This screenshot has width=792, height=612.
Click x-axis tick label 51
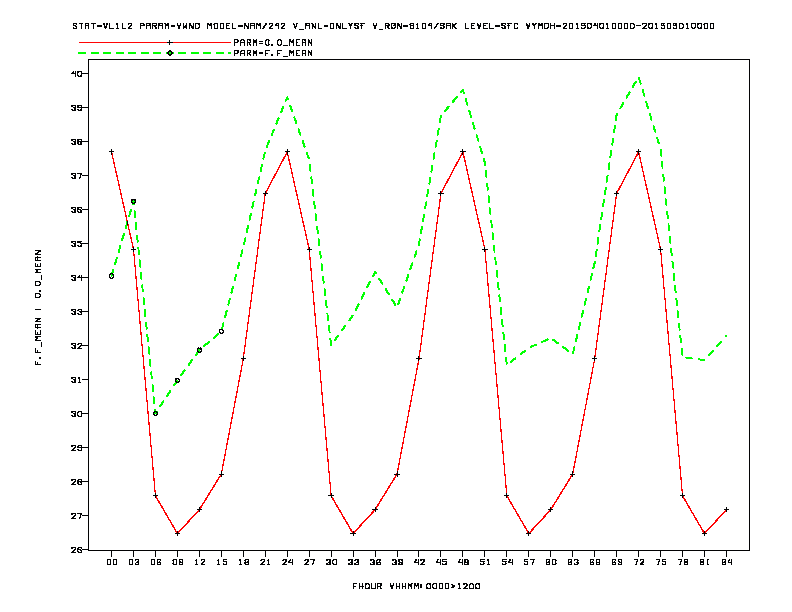485,562
